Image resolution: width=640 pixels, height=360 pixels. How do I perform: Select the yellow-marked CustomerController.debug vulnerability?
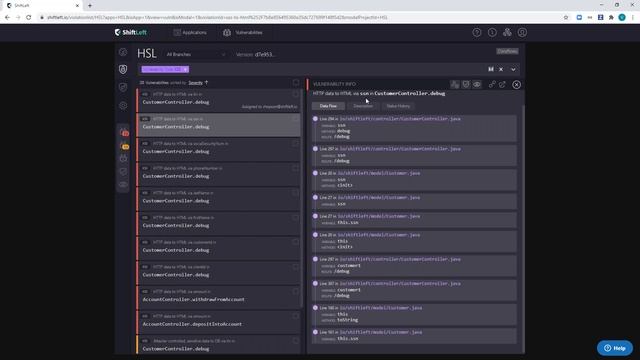tap(218, 345)
